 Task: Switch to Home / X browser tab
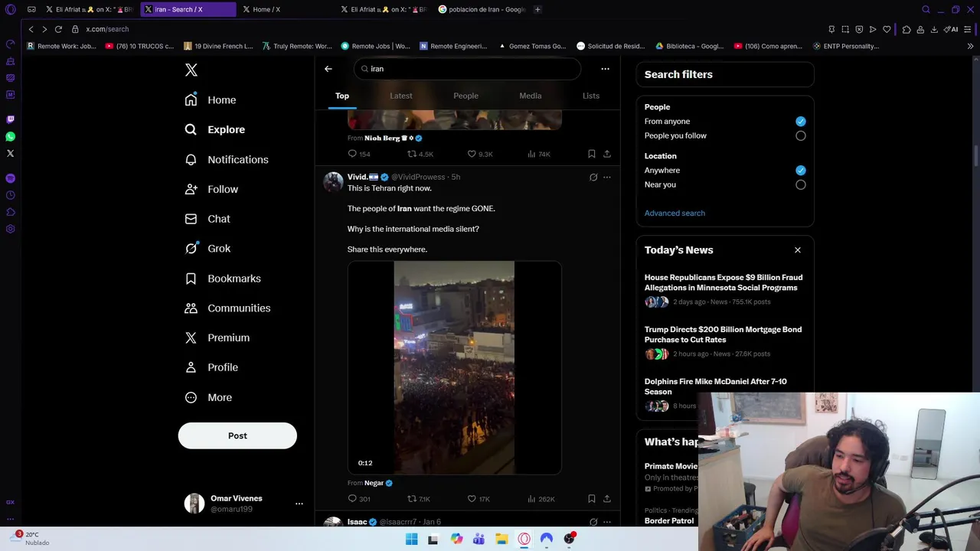[286, 9]
